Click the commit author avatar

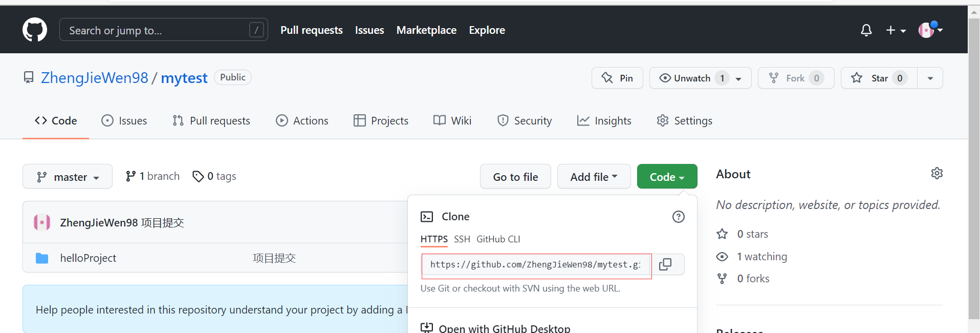[x=42, y=222]
